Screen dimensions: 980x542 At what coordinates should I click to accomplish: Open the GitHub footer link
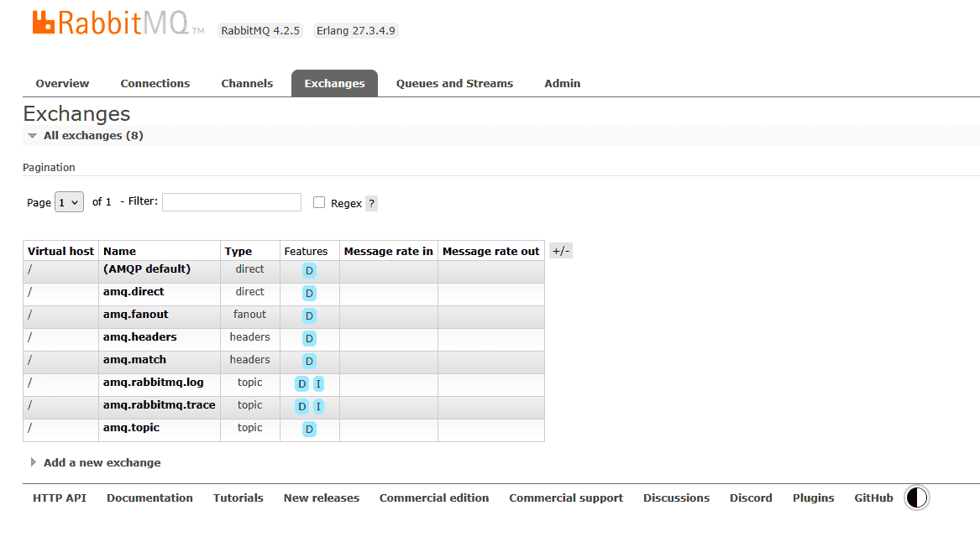tap(873, 498)
